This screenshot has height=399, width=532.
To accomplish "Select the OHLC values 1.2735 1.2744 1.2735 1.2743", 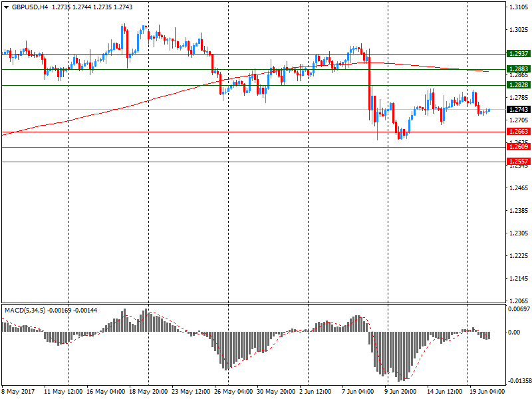I will [x=92, y=7].
